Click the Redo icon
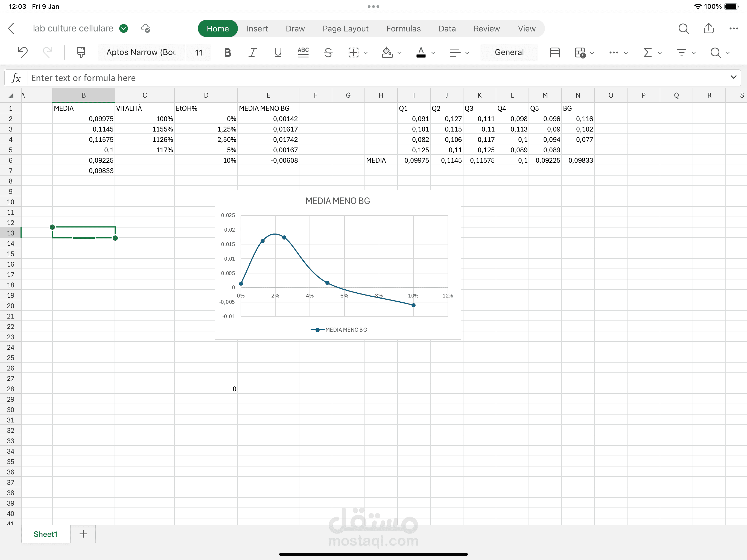The height and width of the screenshot is (560, 747). pyautogui.click(x=48, y=52)
